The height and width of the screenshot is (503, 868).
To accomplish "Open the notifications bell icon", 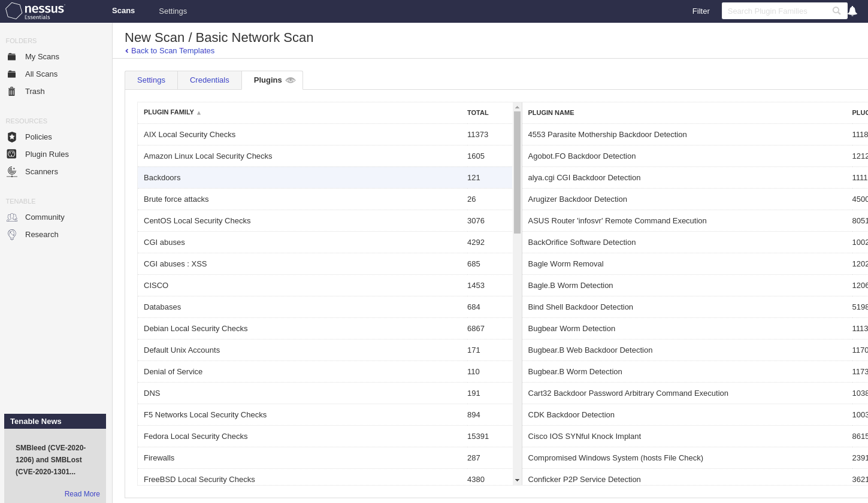I will coord(852,11).
